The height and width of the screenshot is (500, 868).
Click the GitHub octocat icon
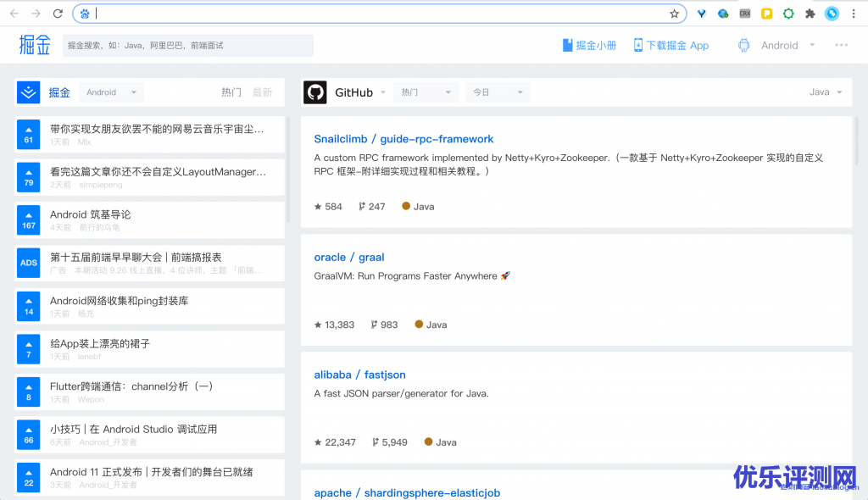tap(315, 92)
